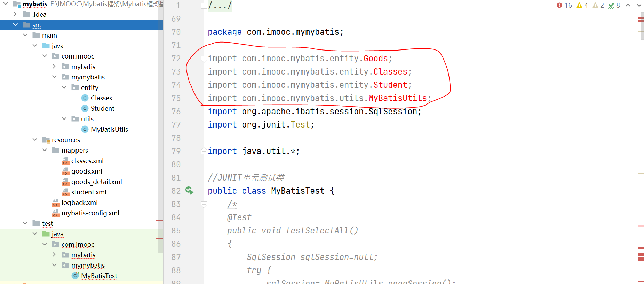
Task: Collapse the resources folder chevron
Action: [x=35, y=140]
